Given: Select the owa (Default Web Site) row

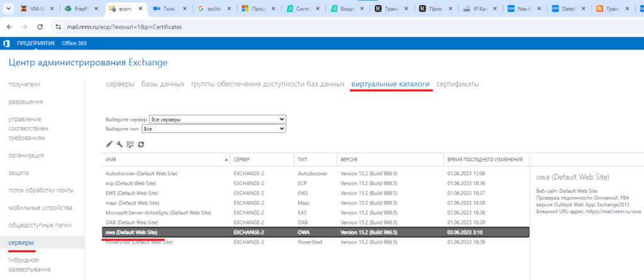Looking at the screenshot, I should pyautogui.click(x=316, y=232).
